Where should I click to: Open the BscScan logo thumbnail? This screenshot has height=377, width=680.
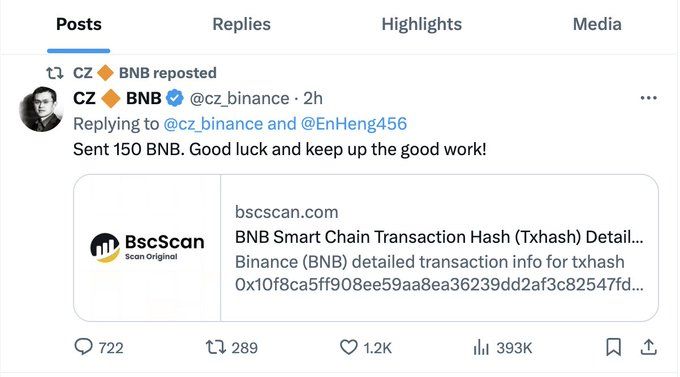point(147,248)
